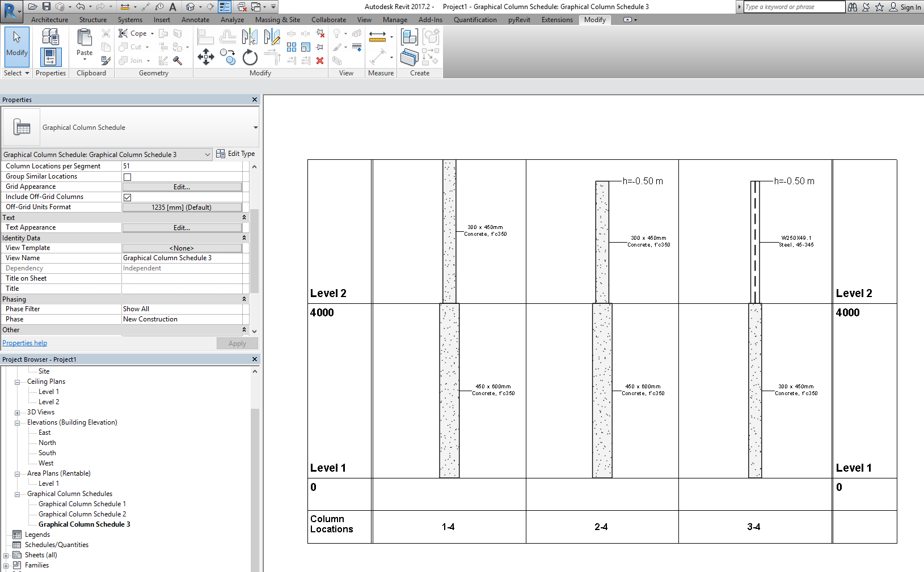The height and width of the screenshot is (572, 924).
Task: Open the Properties help link
Action: point(25,343)
